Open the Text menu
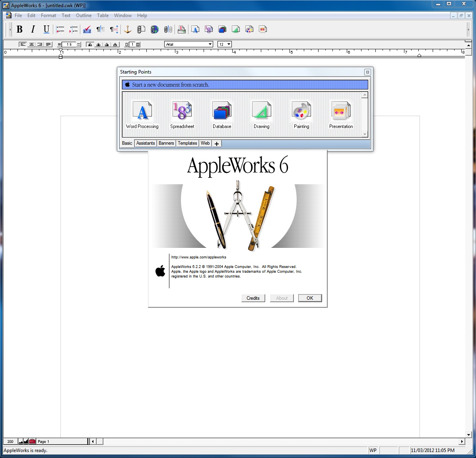 pyautogui.click(x=66, y=16)
